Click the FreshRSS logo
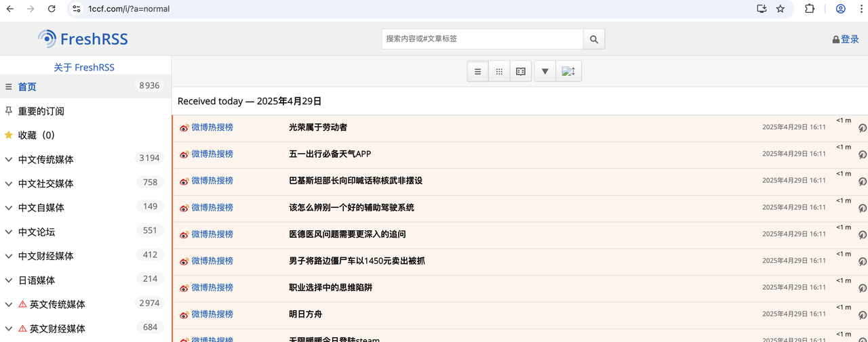Image resolution: width=868 pixels, height=342 pixels. click(x=83, y=39)
